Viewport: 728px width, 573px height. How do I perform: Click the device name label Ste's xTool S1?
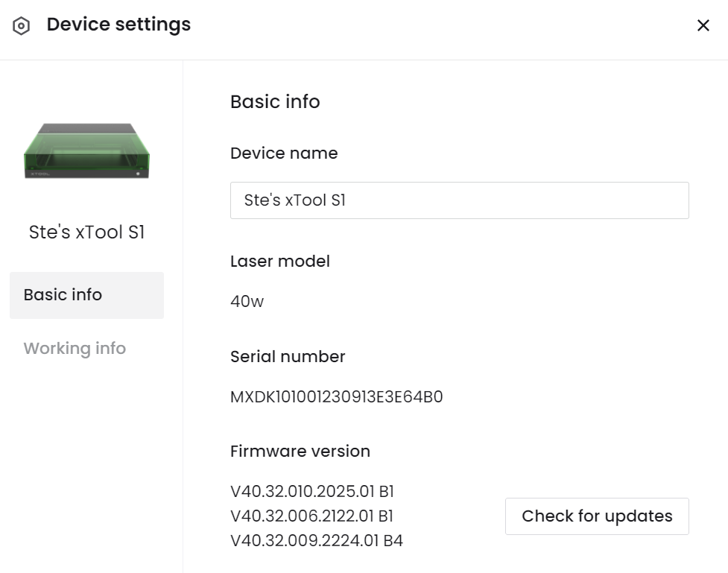pos(86,232)
